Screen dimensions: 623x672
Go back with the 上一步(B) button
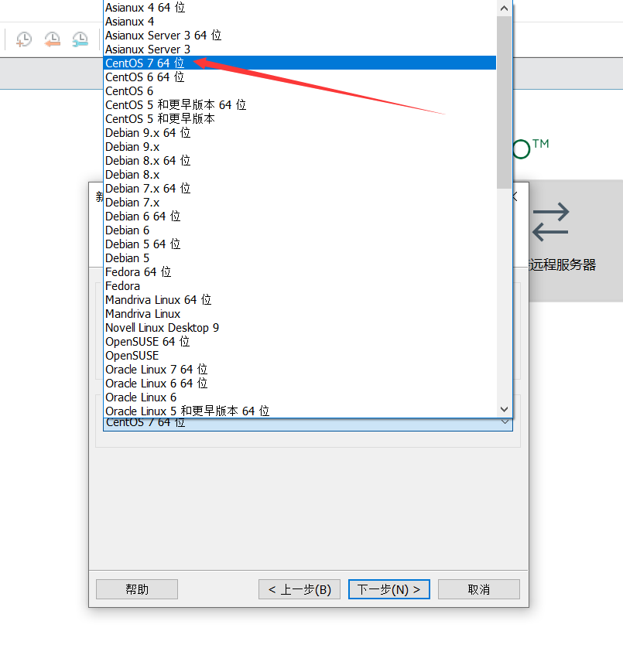coord(300,589)
